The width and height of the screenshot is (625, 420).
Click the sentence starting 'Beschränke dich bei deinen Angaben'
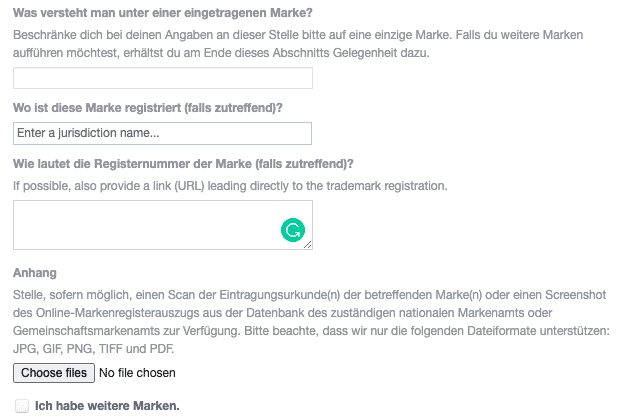click(x=232, y=35)
